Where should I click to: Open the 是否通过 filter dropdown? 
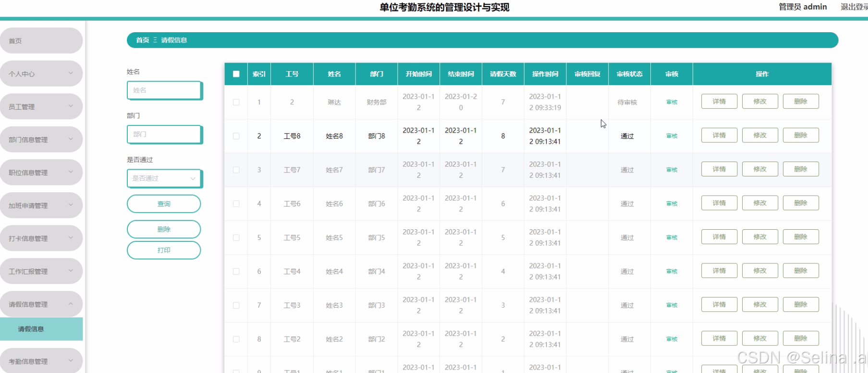tap(164, 178)
